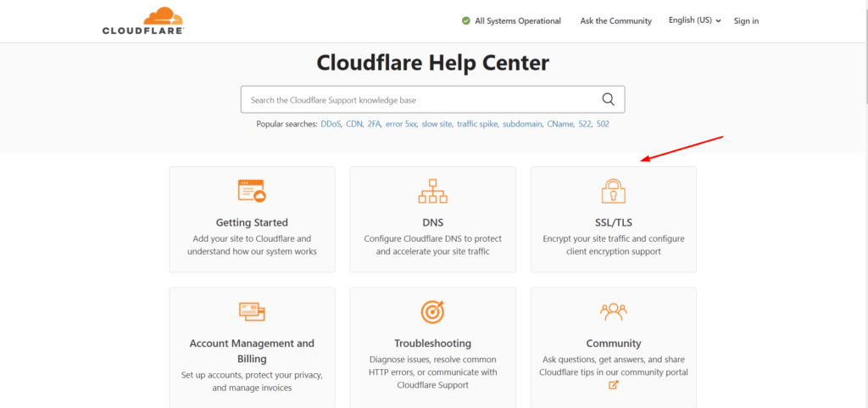Screen dimensions: 868x408
Task: Click the Troubleshooting target icon
Action: 433,311
